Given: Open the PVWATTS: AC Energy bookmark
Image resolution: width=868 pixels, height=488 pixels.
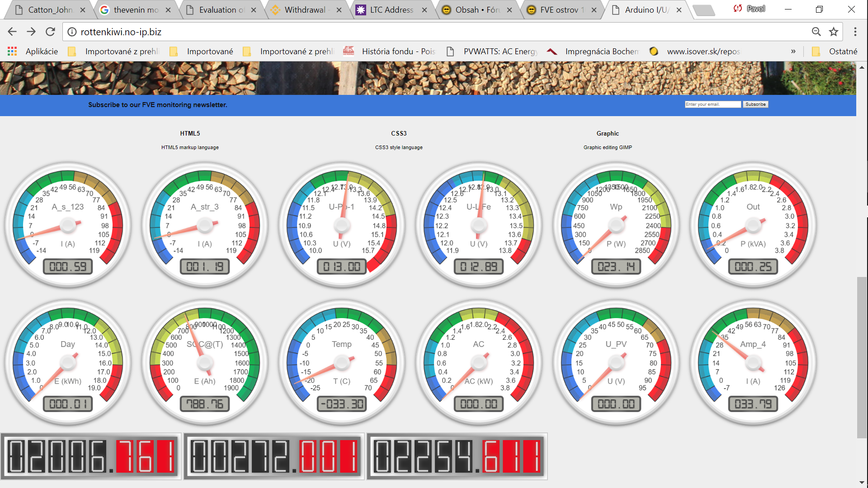Looking at the screenshot, I should point(492,52).
